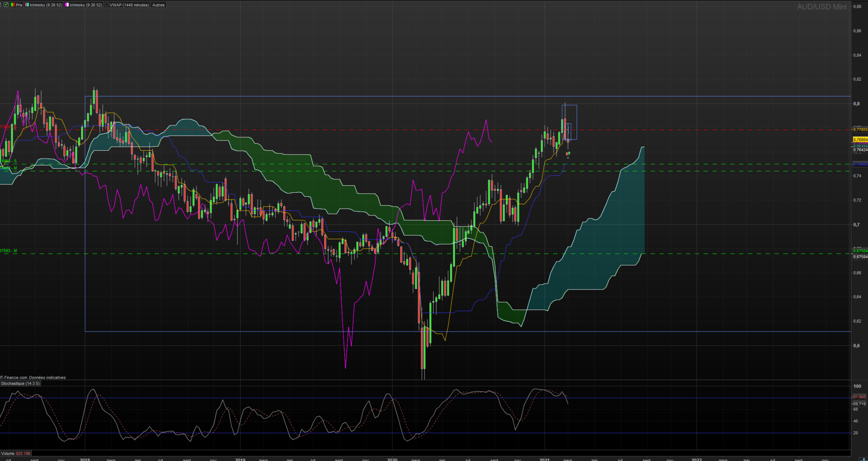Click the 0,76424 price axis tag
868x461 pixels.
860,150
